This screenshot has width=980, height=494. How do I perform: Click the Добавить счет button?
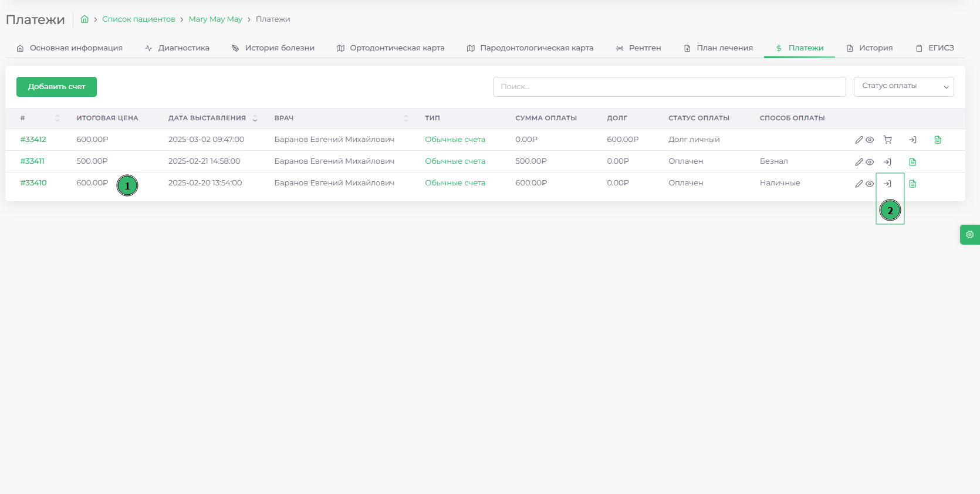point(56,87)
